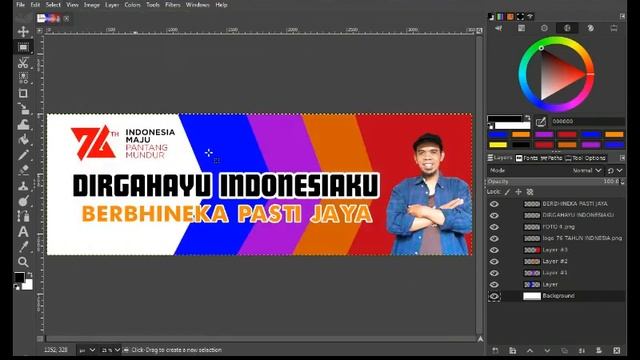Select the Color Picker tool
Screen dimensions: 640x360
(x=23, y=247)
